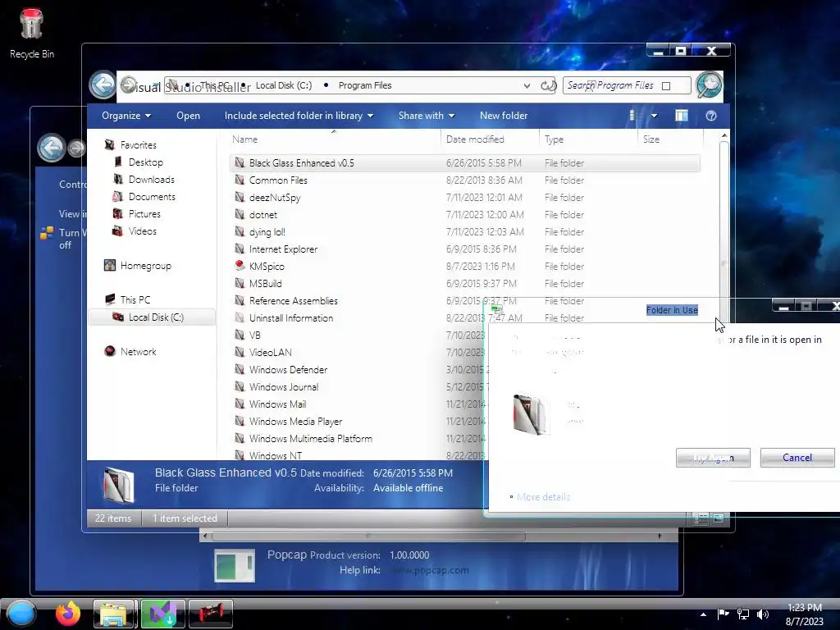
Task: Select the Common Files folder
Action: [278, 180]
